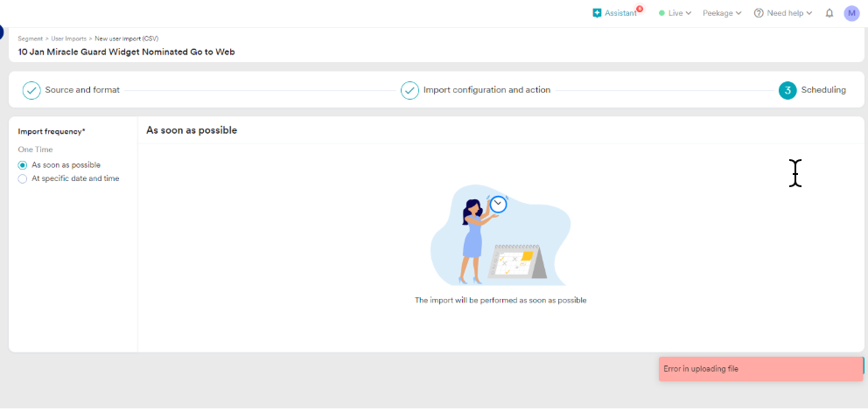This screenshot has height=411, width=868.
Task: Click the import title 10 Jan Miracle Guard
Action: 127,52
